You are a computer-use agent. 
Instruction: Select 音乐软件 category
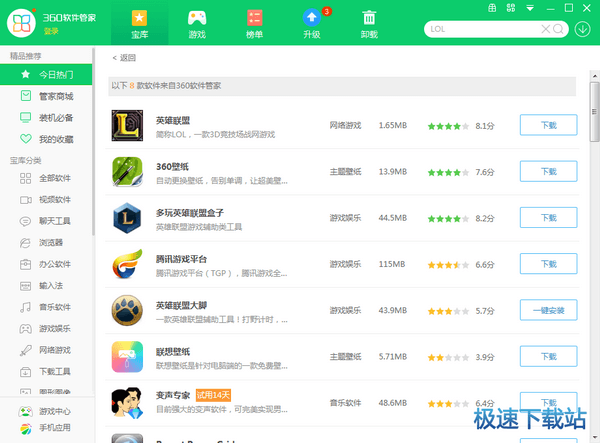[x=46, y=307]
